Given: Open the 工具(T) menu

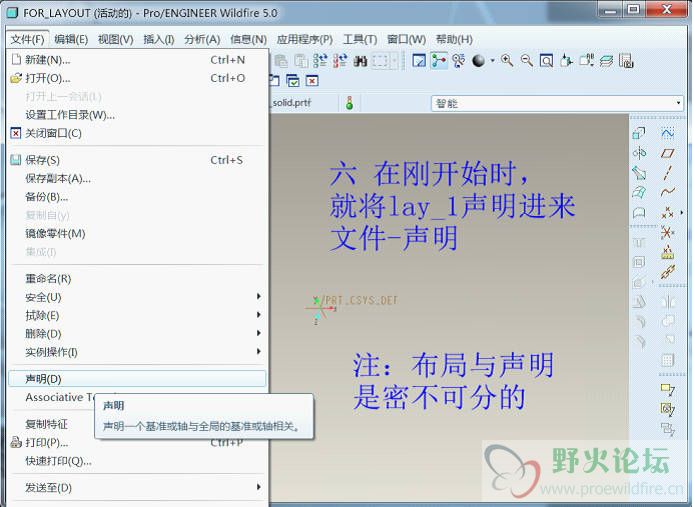Looking at the screenshot, I should (x=360, y=39).
